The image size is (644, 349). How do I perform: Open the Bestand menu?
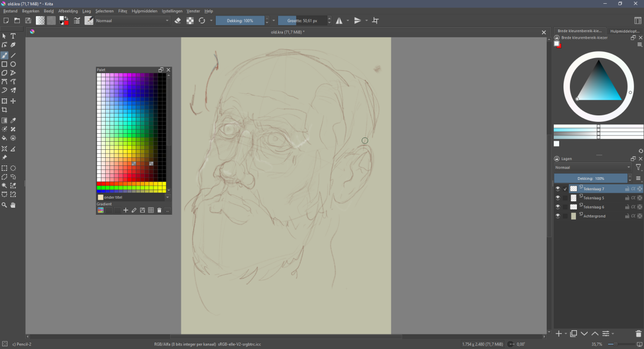(x=11, y=11)
